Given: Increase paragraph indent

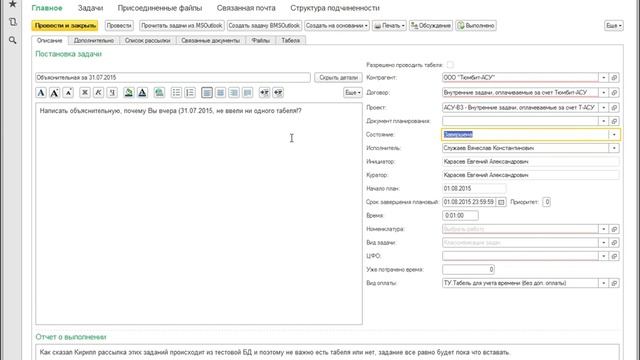Looking at the screenshot, I should point(264,93).
